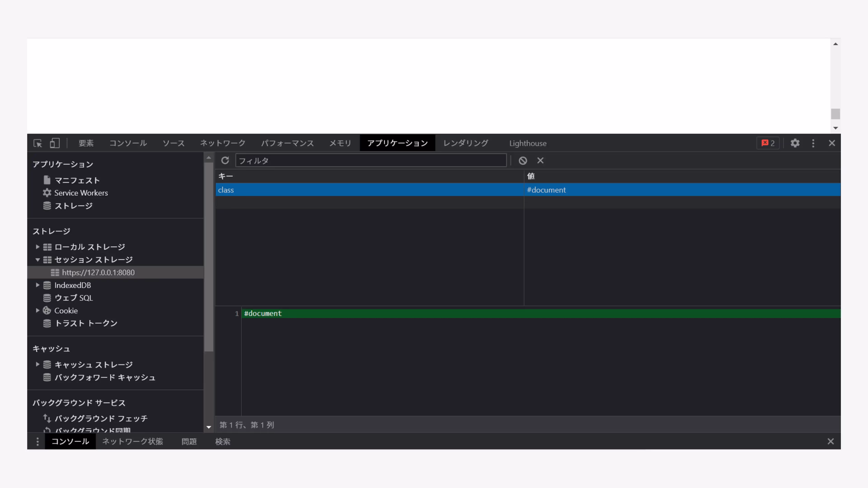Viewport: 868px width, 488px height.
Task: Click the キャッシュ ストレージ database icon
Action: [x=47, y=364]
